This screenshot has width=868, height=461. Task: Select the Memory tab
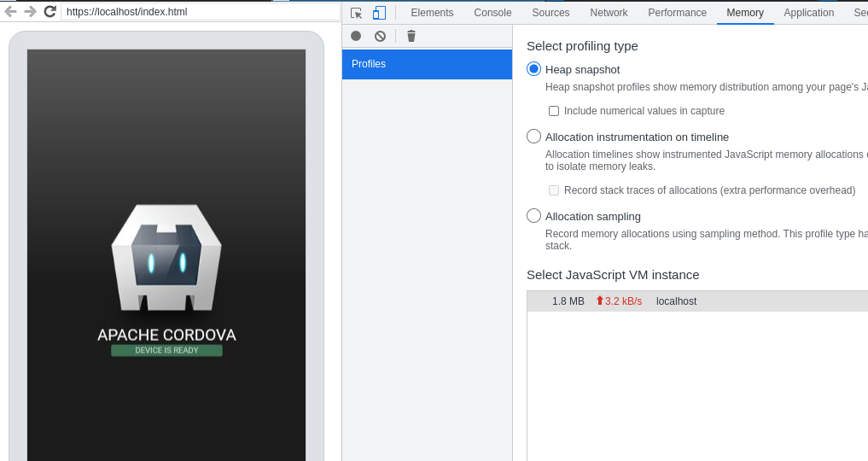click(x=745, y=13)
